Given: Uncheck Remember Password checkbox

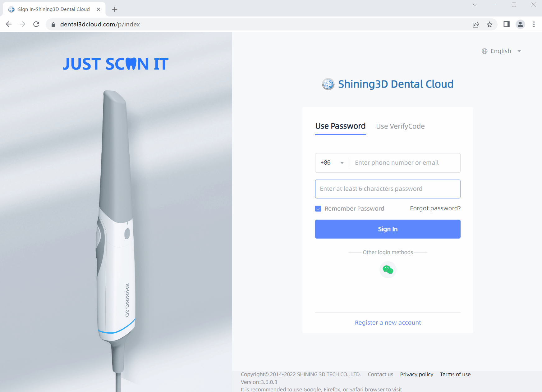Looking at the screenshot, I should click(x=318, y=209).
